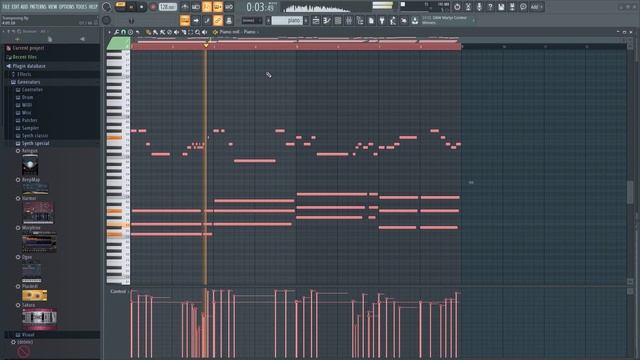
Task: Open the piano roll stamp tool
Action: 130,32
